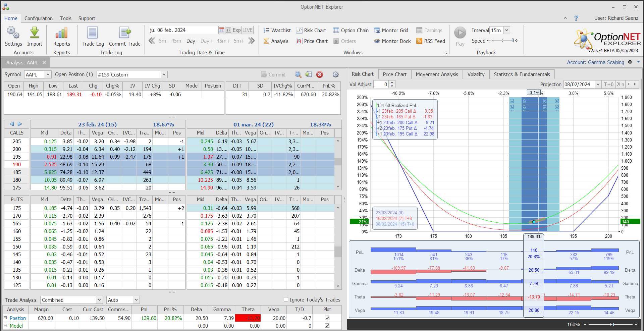Click the red delete position icon

[320, 74]
